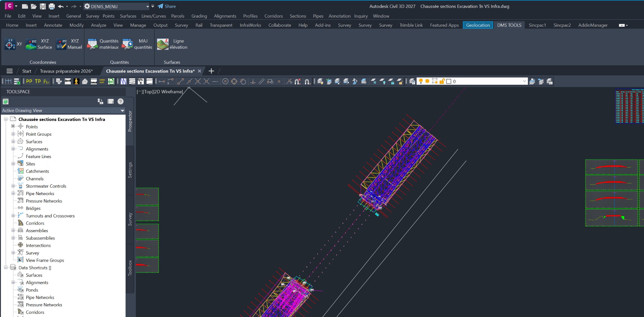This screenshot has height=317, width=644.
Task: Toggle layer 0 on/off lightbulb
Action: (421, 81)
